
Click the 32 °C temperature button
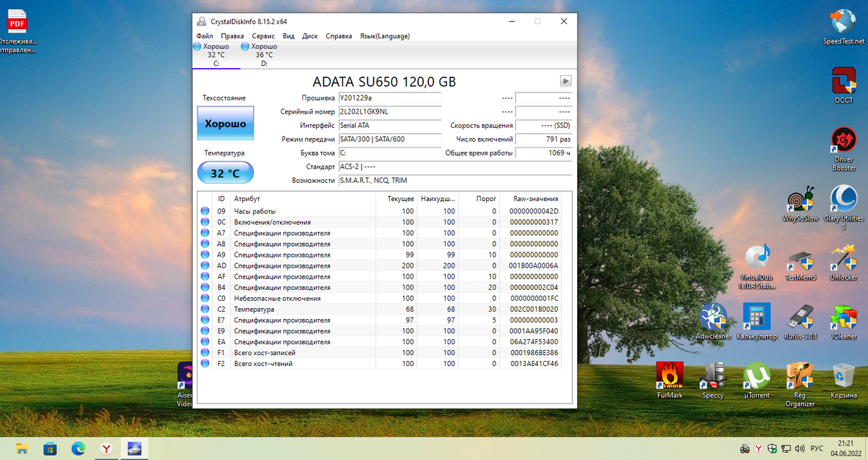(x=225, y=174)
